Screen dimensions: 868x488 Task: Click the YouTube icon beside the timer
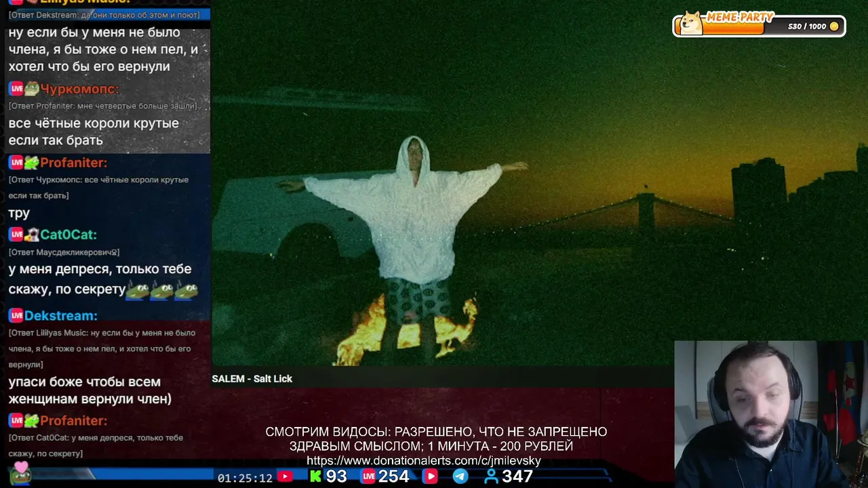click(285, 476)
